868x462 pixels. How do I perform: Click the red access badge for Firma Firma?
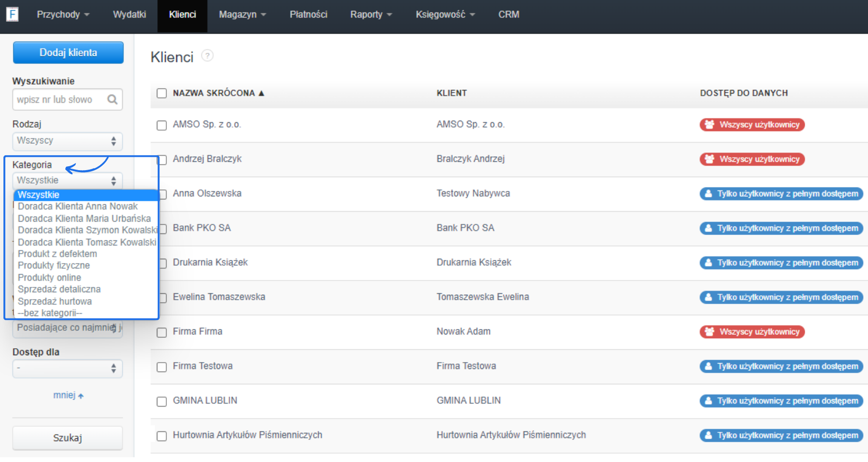click(752, 332)
